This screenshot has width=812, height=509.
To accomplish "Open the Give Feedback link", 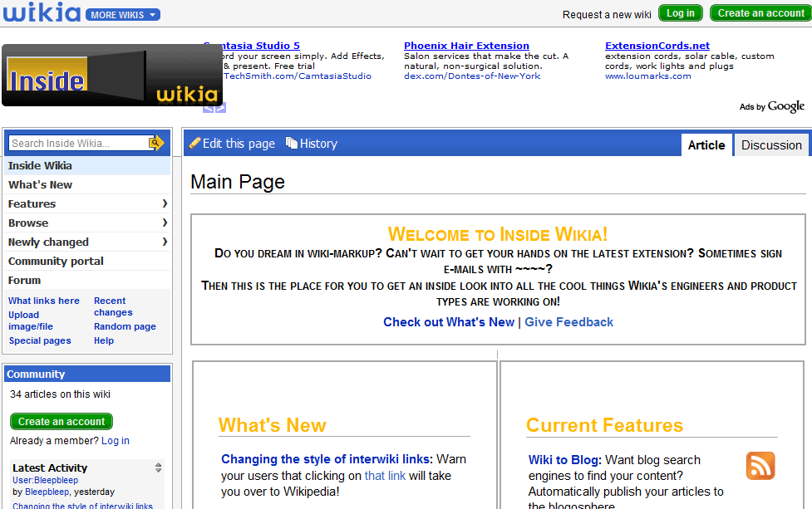I will pos(568,322).
